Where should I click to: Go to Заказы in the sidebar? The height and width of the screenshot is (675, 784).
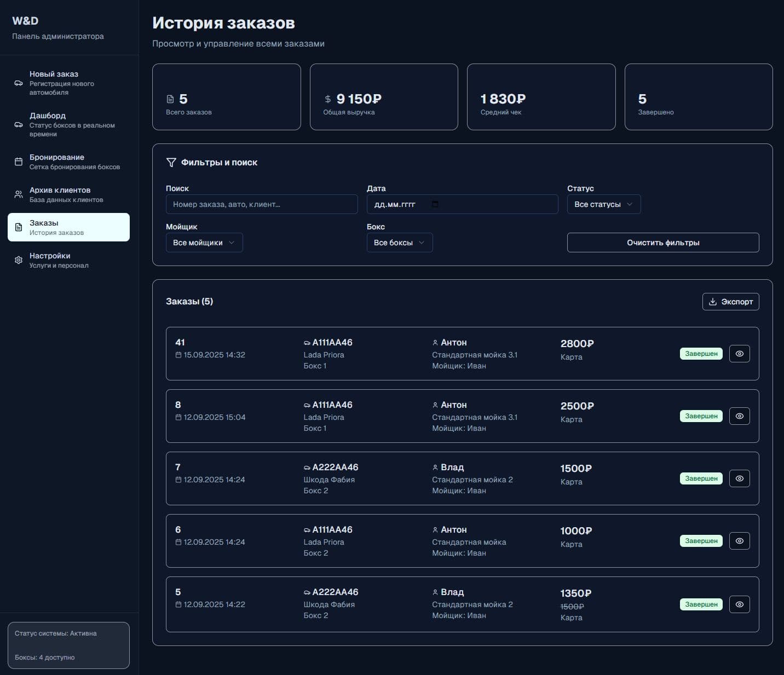(68, 227)
